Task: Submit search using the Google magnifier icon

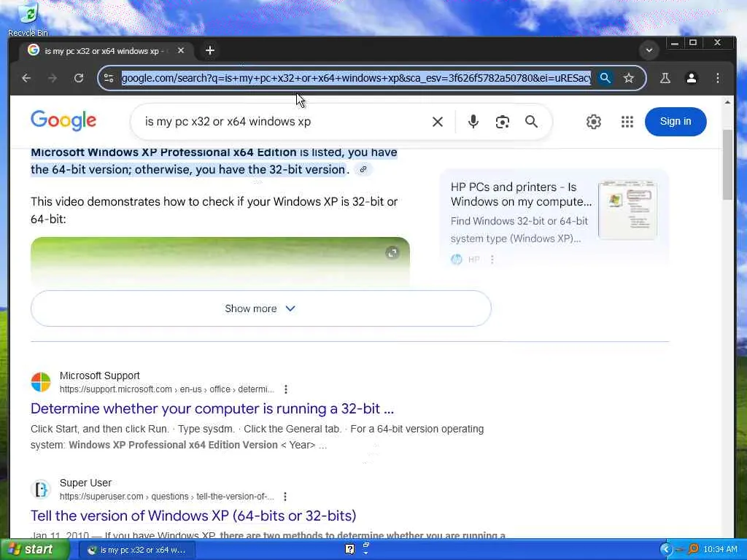Action: click(x=532, y=122)
